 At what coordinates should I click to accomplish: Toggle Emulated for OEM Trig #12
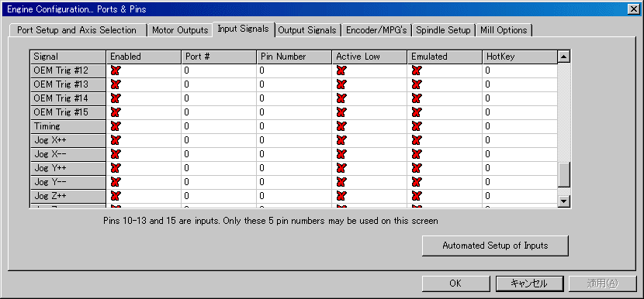tap(417, 70)
